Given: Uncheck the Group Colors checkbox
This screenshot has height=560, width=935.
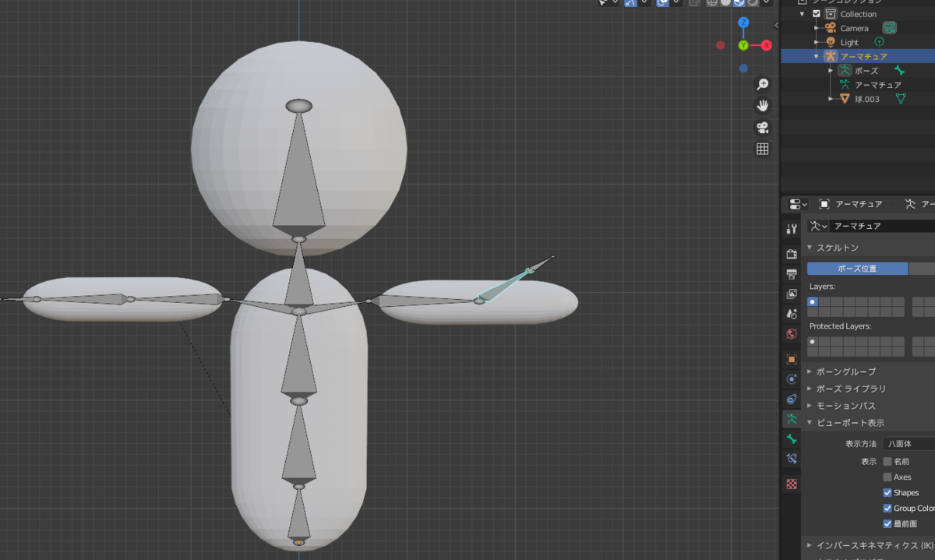Looking at the screenshot, I should coord(887,508).
